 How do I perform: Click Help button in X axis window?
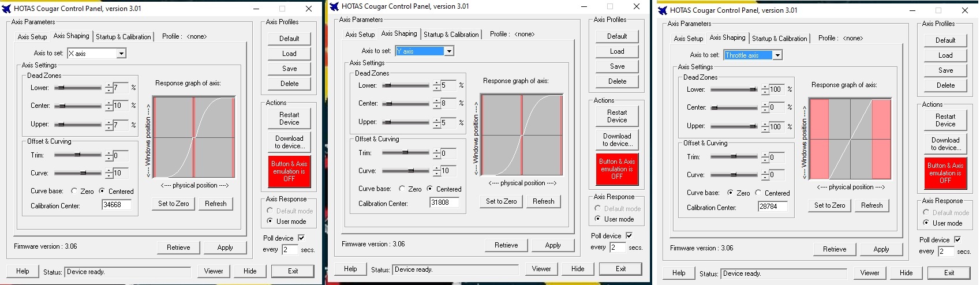pyautogui.click(x=23, y=271)
